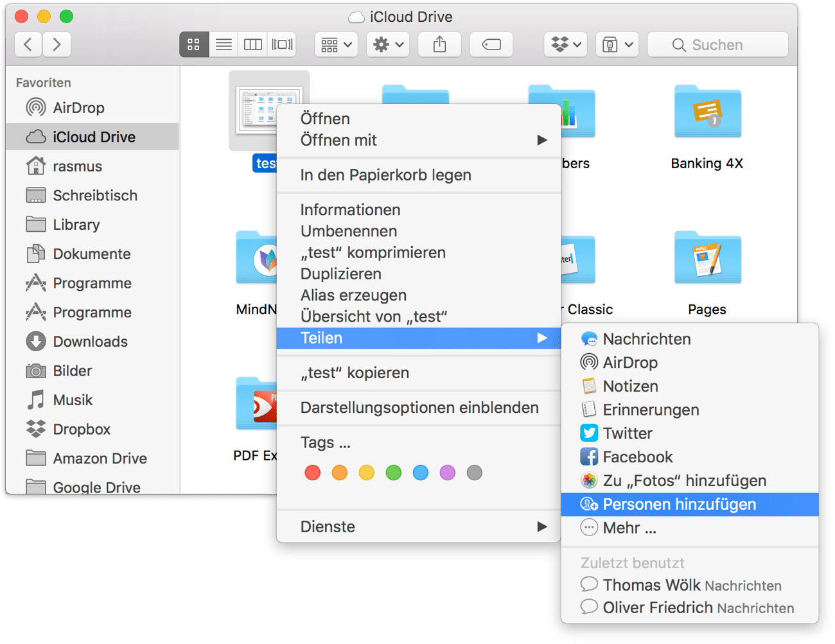Image resolution: width=835 pixels, height=644 pixels.
Task: Select iCloud Drive in the sidebar
Action: coord(92,137)
